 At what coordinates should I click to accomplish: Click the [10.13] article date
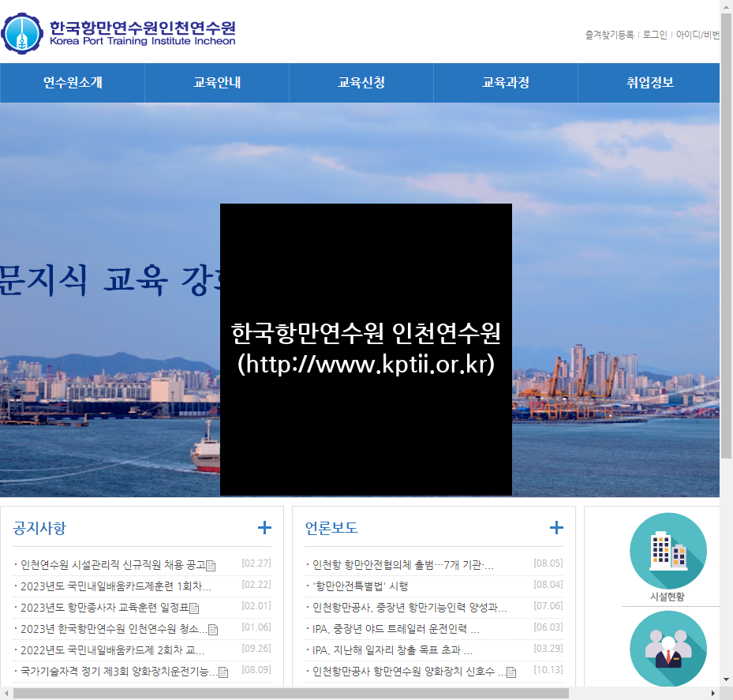548,670
